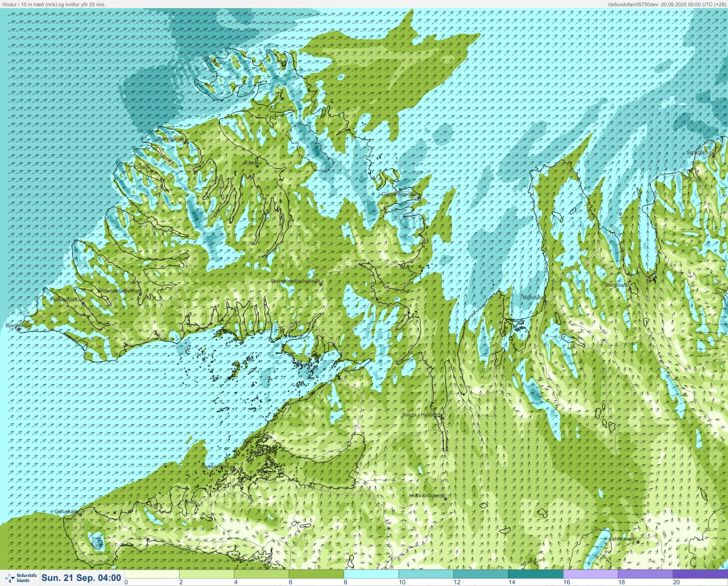The height and width of the screenshot is (586, 728).
Task: Click the Reykir í Hrútafirði station label
Action: point(421,415)
